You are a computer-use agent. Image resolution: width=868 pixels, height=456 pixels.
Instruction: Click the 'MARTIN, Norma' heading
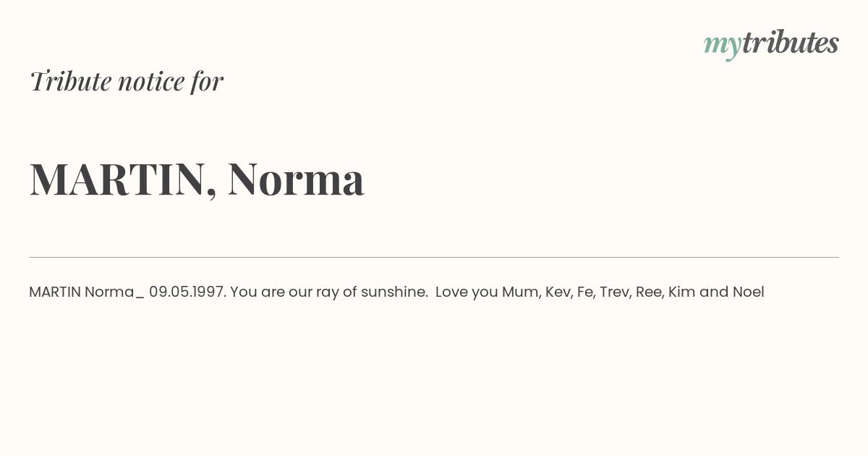[x=197, y=180]
